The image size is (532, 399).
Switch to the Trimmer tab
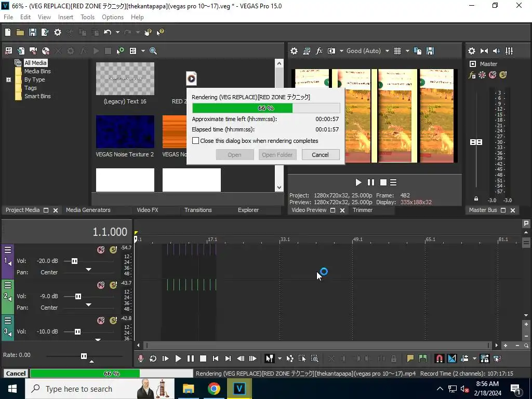pos(362,210)
